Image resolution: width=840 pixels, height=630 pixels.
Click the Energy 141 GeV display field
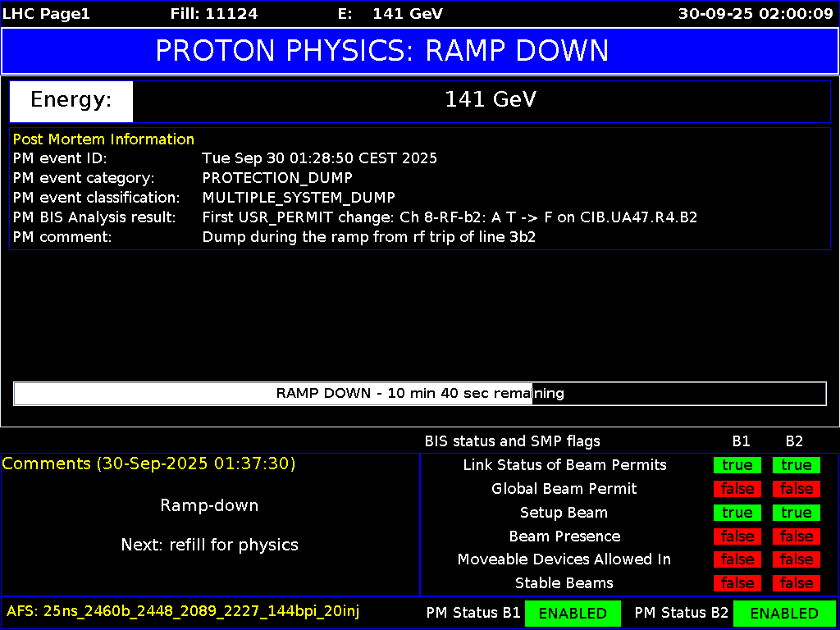(x=491, y=100)
